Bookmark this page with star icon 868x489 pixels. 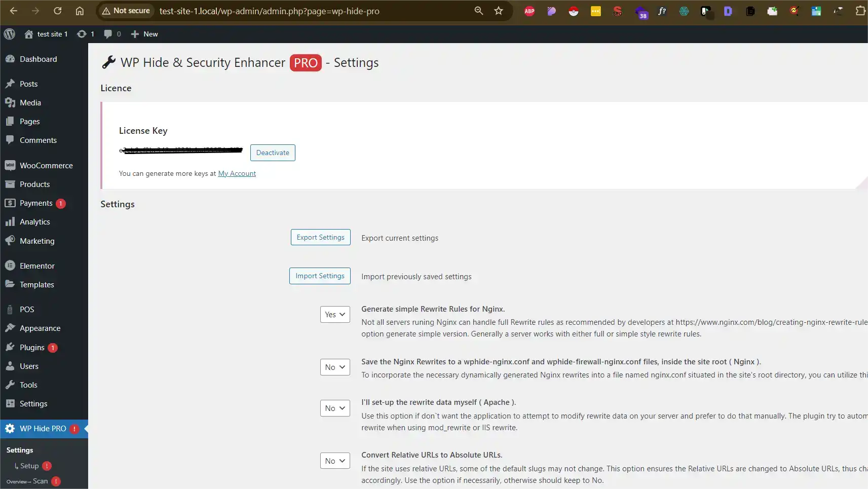pos(499,11)
